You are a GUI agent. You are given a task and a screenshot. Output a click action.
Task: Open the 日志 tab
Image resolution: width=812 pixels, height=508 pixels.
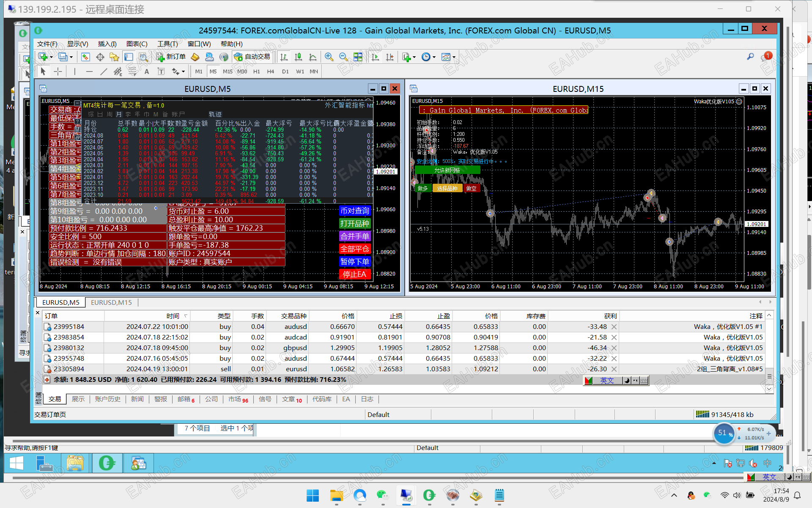pos(367,399)
